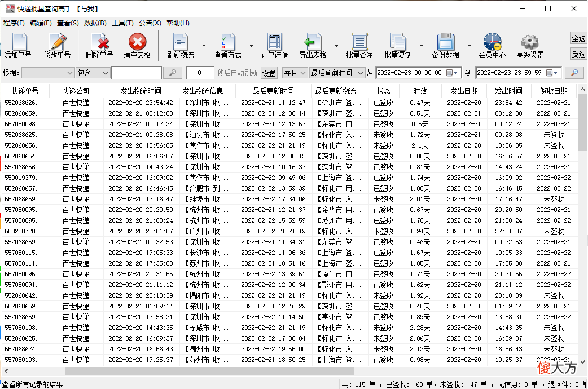Viewport: 588px width, 389px height.
Task: Click 【汕头市 收... dispatch info cell
Action: coord(207,135)
